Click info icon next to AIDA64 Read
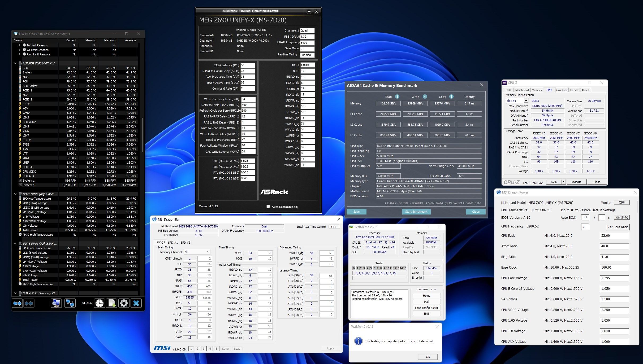643x364 pixels. [397, 97]
